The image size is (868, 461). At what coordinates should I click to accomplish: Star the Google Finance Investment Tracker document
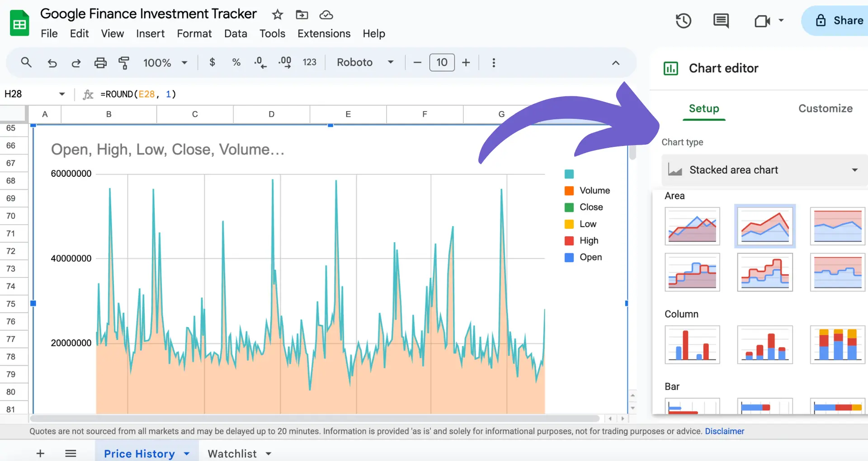(x=277, y=15)
